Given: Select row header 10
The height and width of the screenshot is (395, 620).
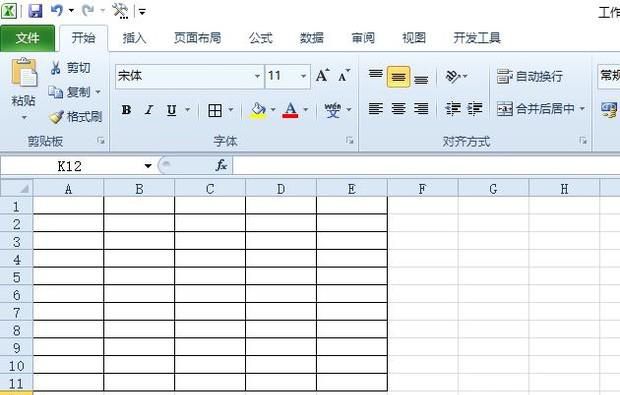Looking at the screenshot, I should (16, 365).
